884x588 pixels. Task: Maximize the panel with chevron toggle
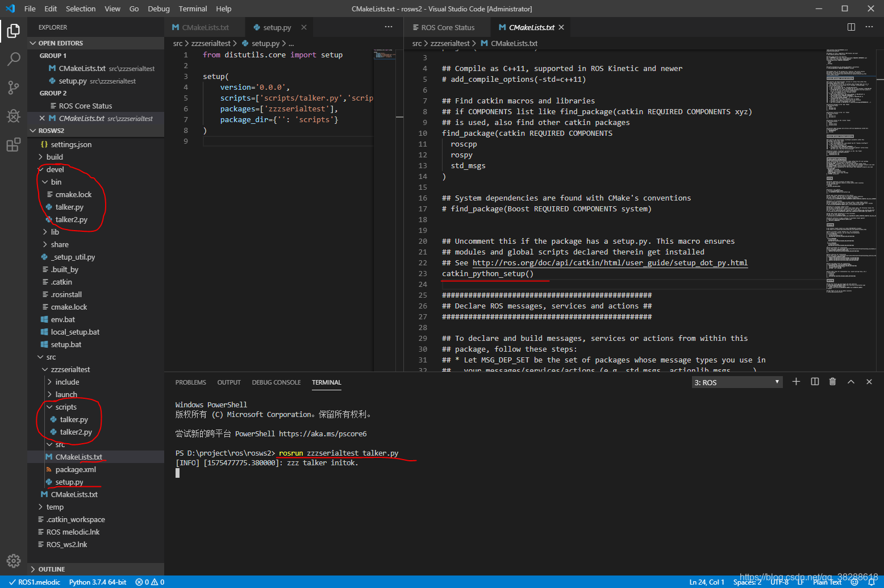[850, 381]
